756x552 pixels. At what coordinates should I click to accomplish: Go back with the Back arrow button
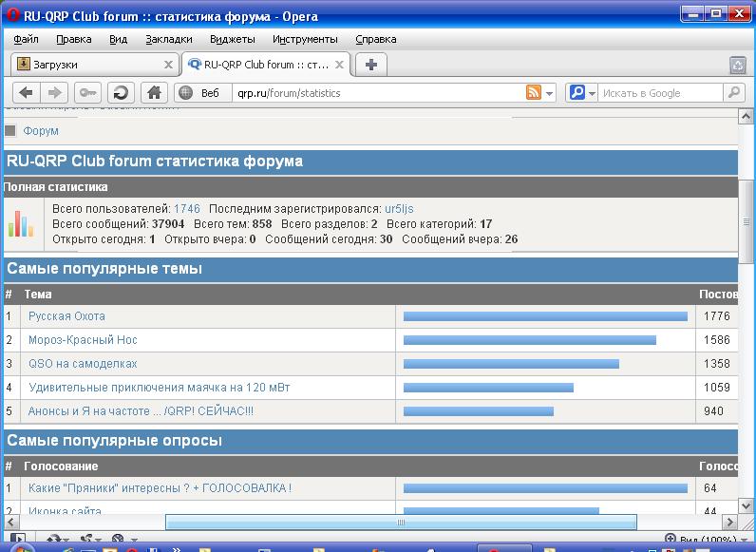click(26, 93)
